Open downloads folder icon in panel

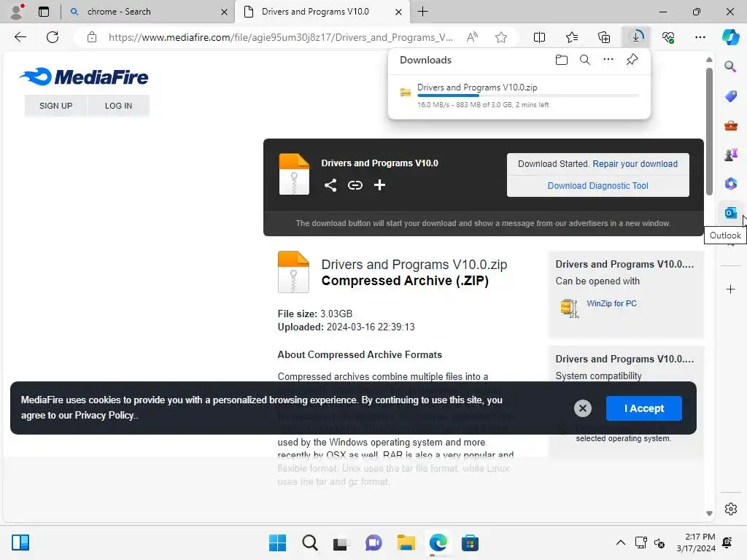562,60
